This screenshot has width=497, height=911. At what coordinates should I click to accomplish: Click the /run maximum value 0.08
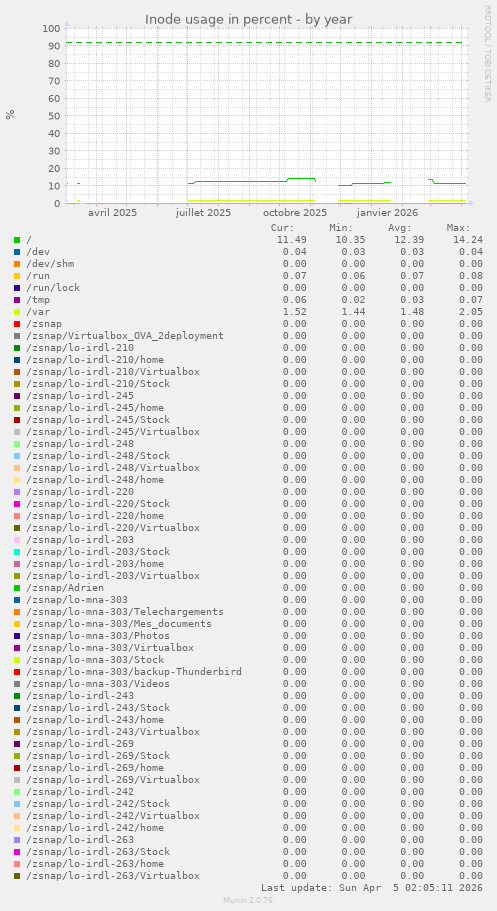click(471, 276)
